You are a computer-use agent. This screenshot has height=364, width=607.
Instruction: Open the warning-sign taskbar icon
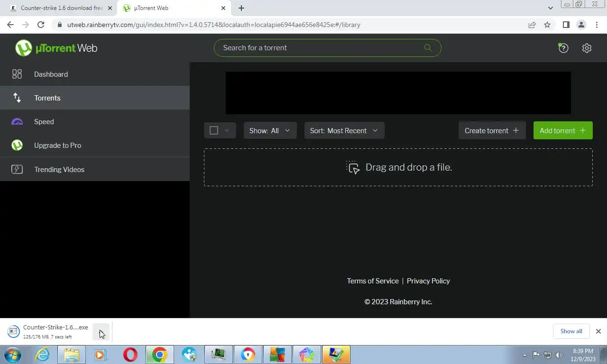pyautogui.click(x=336, y=355)
